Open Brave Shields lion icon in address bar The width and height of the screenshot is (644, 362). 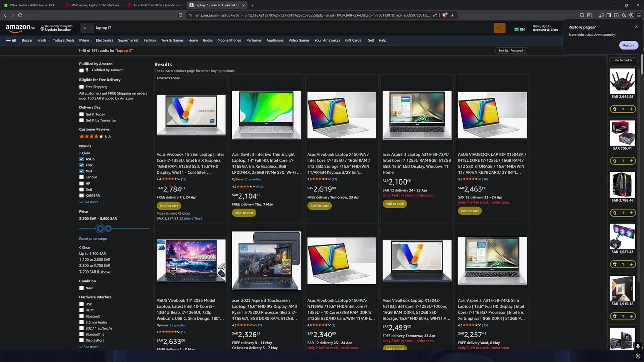click(445, 15)
